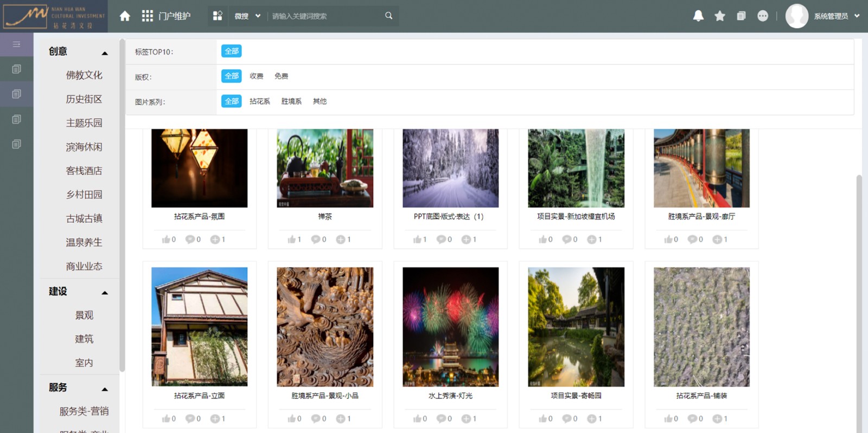Filter image series by 其他

pos(320,101)
